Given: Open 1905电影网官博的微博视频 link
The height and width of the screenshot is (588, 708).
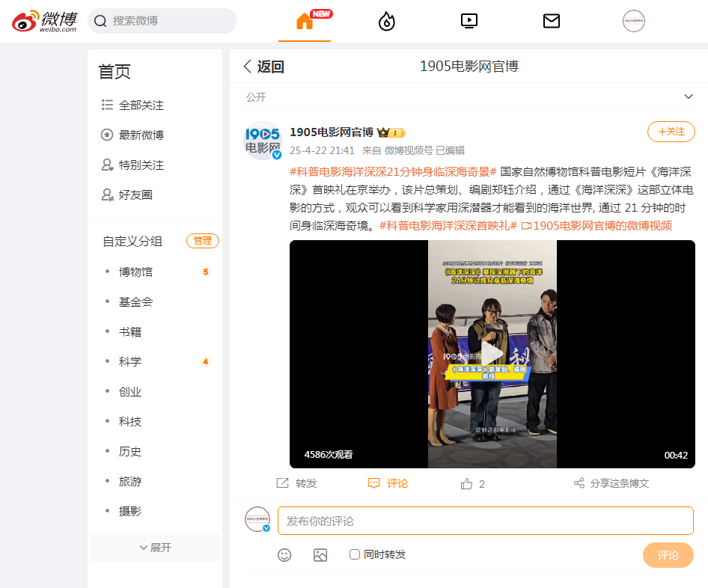Looking at the screenshot, I should point(596,226).
